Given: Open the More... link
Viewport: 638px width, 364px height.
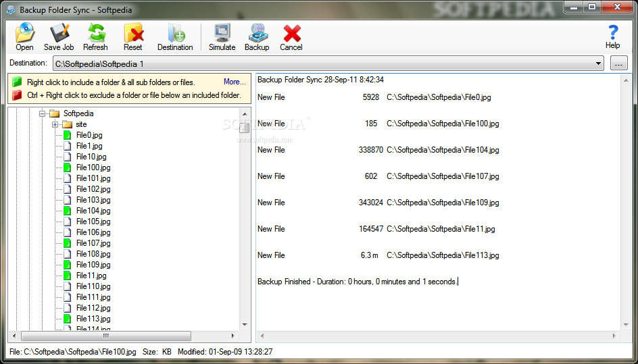Looking at the screenshot, I should 235,82.
